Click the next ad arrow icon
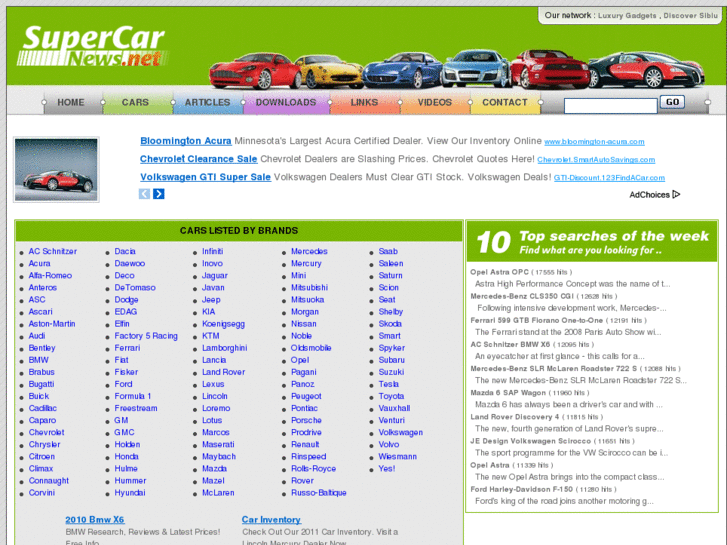The image size is (727, 545). click(x=159, y=194)
